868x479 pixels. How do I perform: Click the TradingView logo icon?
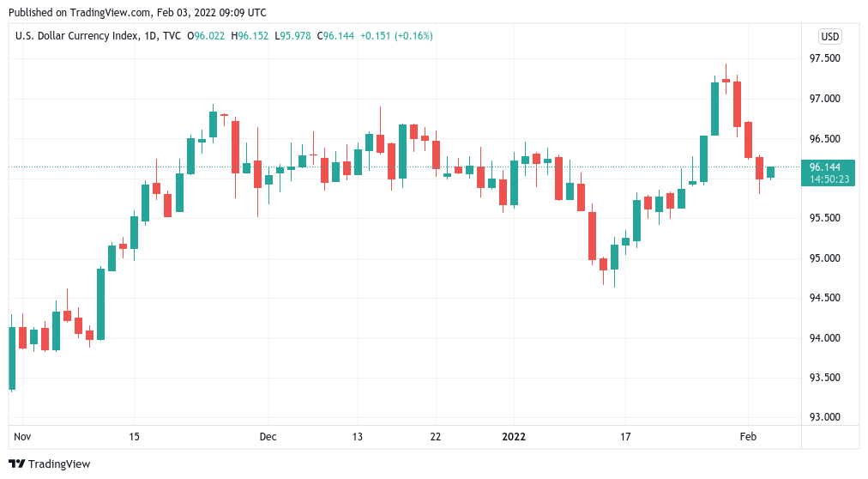pos(16,464)
